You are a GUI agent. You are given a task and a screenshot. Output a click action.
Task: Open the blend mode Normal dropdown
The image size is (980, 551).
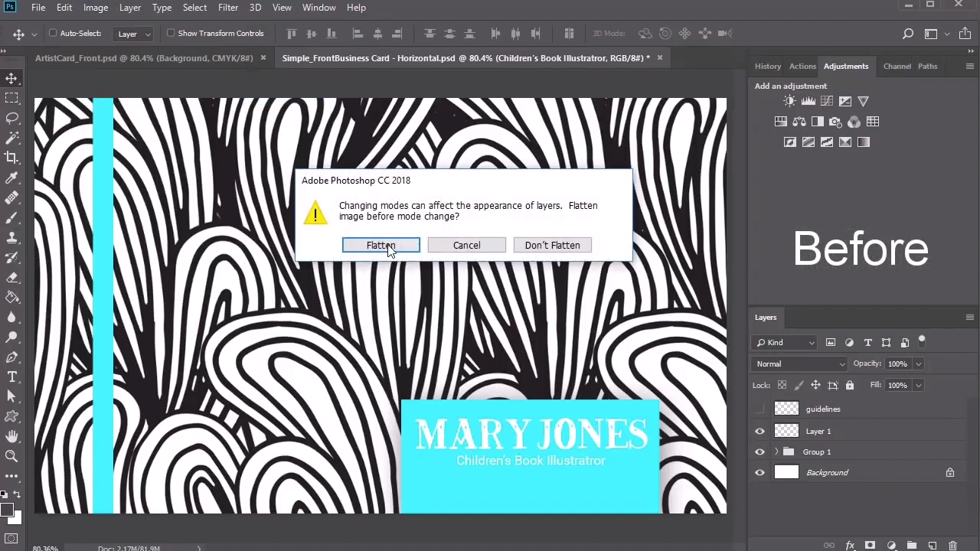[800, 364]
